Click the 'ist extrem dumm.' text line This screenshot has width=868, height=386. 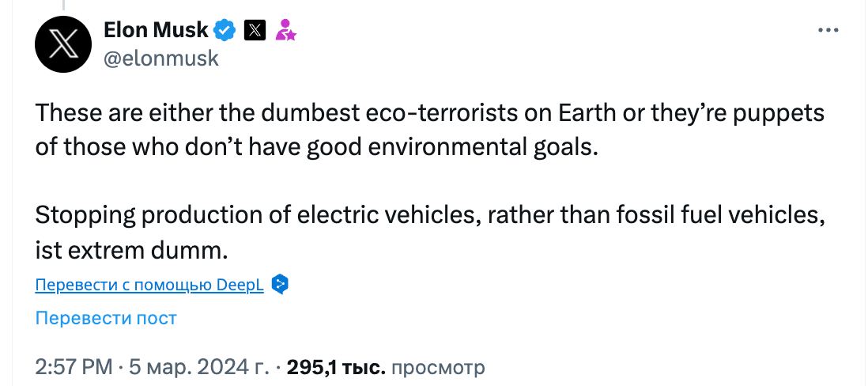(x=131, y=251)
